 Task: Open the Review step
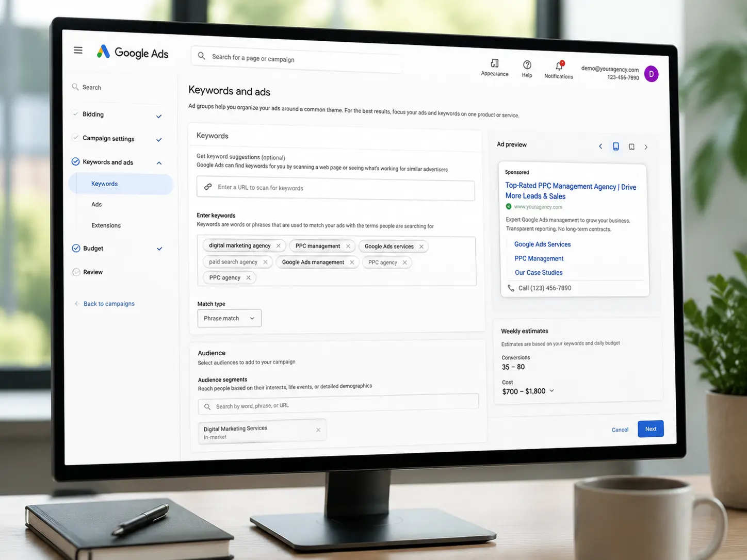click(93, 272)
